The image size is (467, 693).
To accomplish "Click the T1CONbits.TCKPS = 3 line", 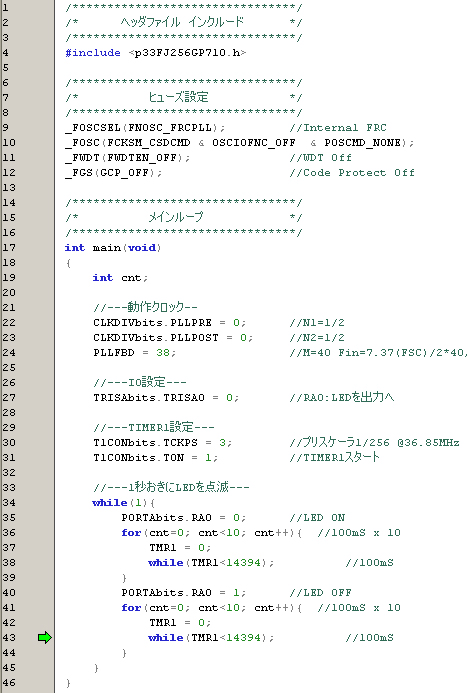I will click(x=162, y=442).
